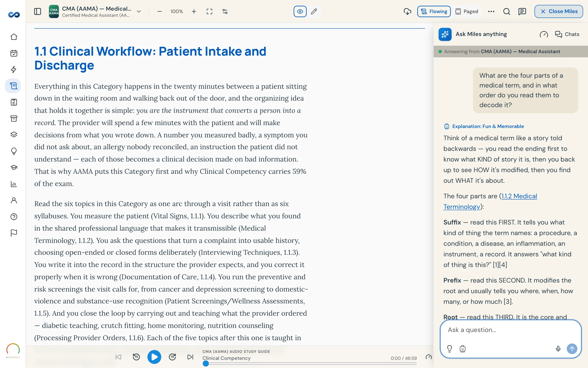Click the cloud download icon
588x368 pixels.
point(408,11)
